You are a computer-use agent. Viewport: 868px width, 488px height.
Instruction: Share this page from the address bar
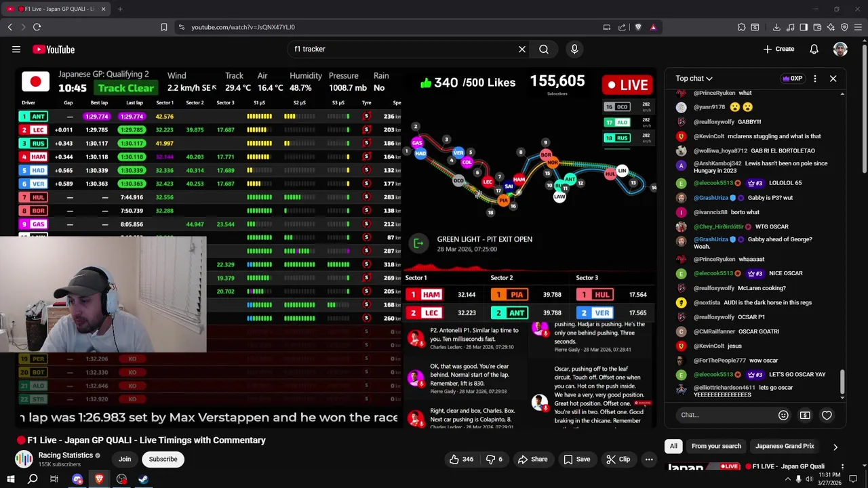coord(623,27)
